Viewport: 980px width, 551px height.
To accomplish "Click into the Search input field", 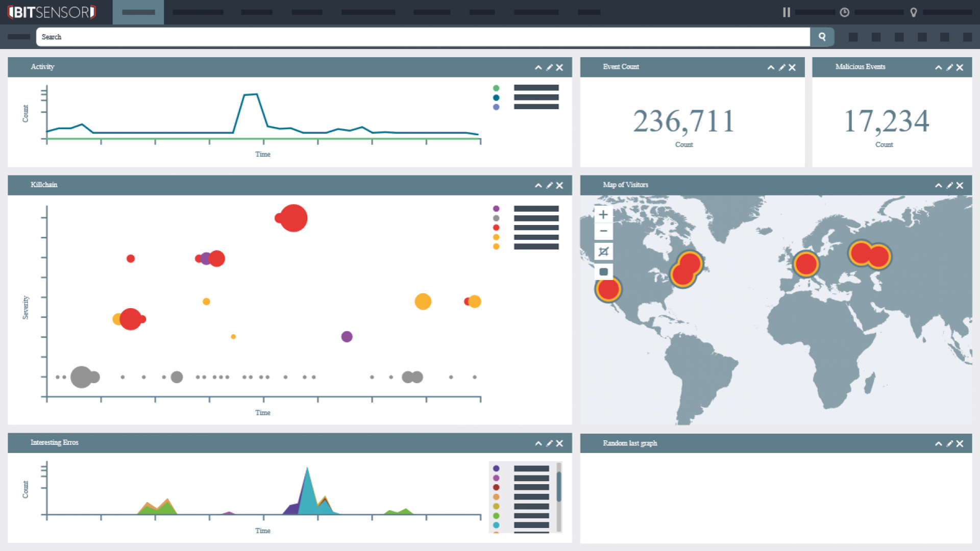I will [423, 37].
